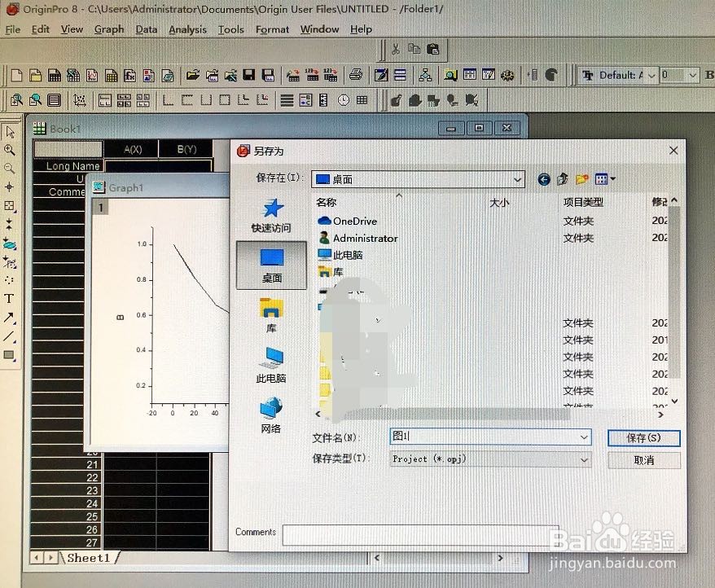The width and height of the screenshot is (715, 588).
Task: Open the Analysis menu
Action: click(x=187, y=29)
